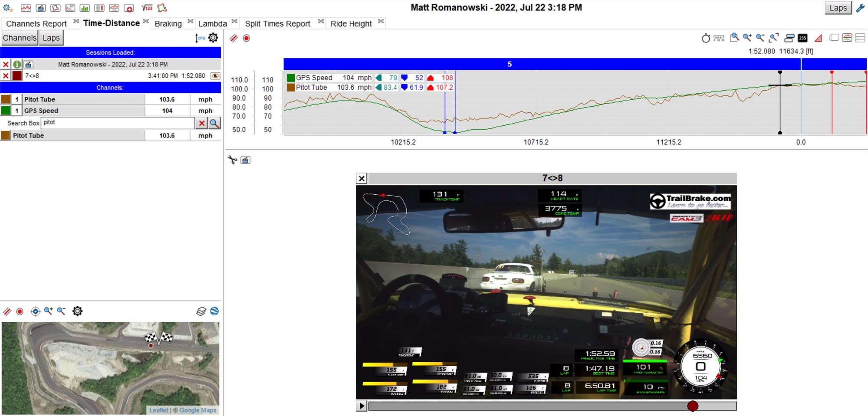
Task: Click the dark red lap color swatch
Action: tap(17, 76)
